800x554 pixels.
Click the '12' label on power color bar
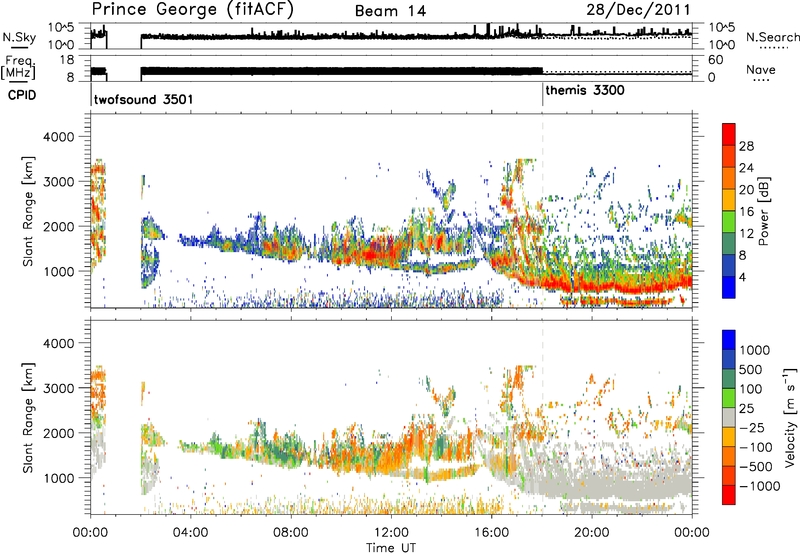pos(746,234)
